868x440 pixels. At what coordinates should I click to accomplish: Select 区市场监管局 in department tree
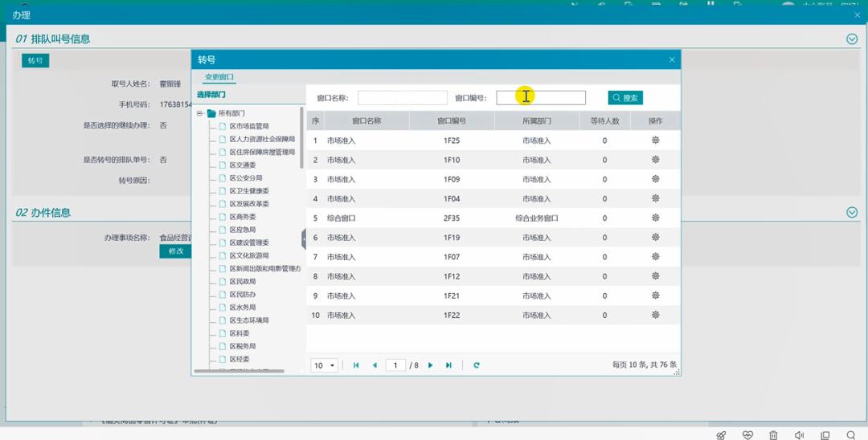pos(249,126)
